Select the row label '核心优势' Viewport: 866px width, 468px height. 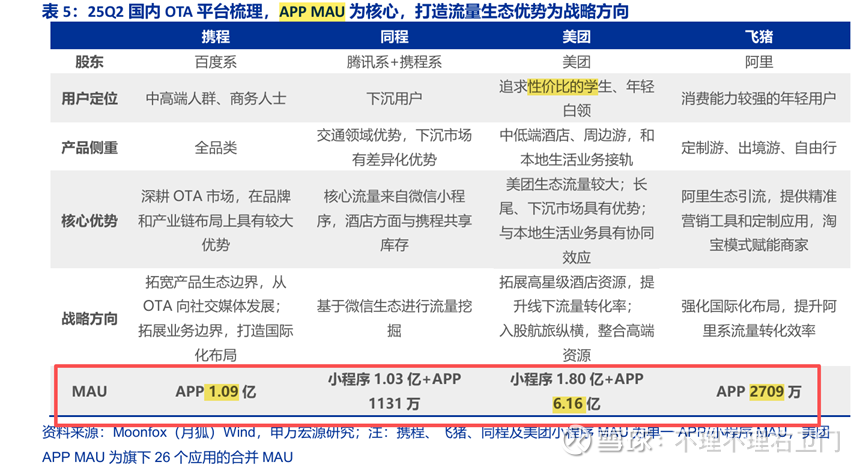click(89, 220)
